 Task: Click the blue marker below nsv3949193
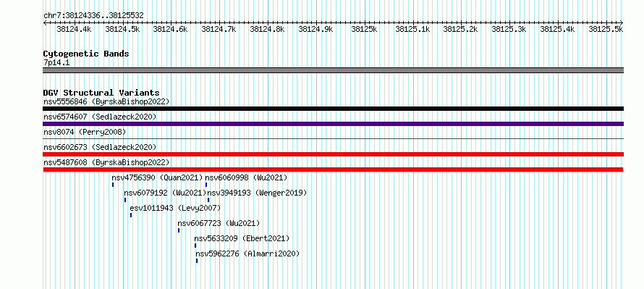click(208, 200)
